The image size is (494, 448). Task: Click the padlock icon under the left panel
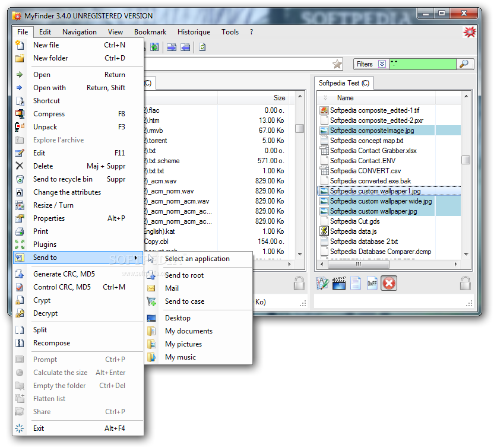tap(299, 283)
